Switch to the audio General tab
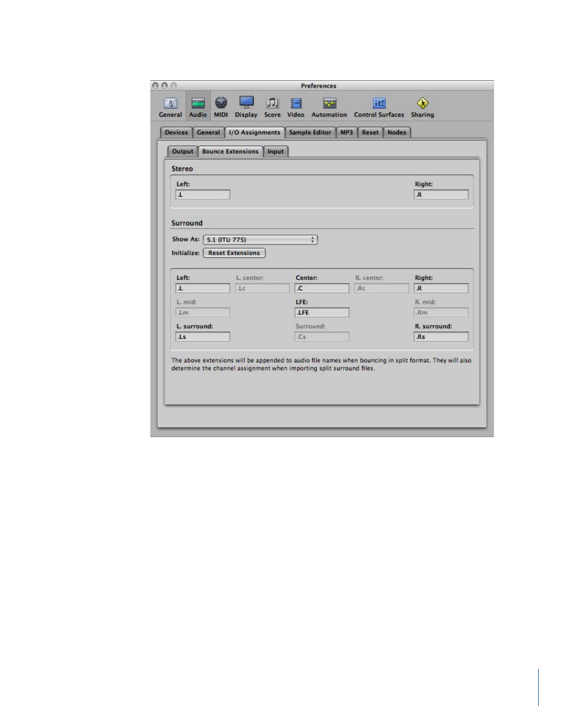The height and width of the screenshot is (706, 588). (x=208, y=133)
